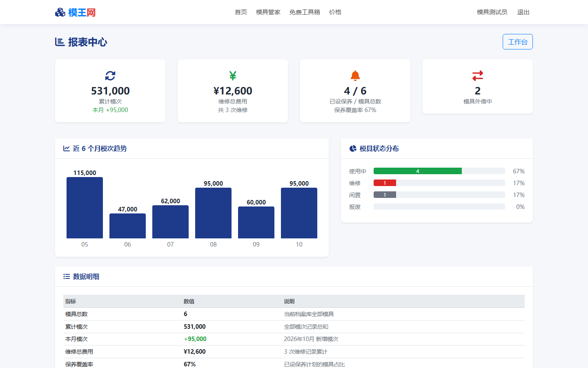Click the yen icon above ¥12,600

[233, 76]
